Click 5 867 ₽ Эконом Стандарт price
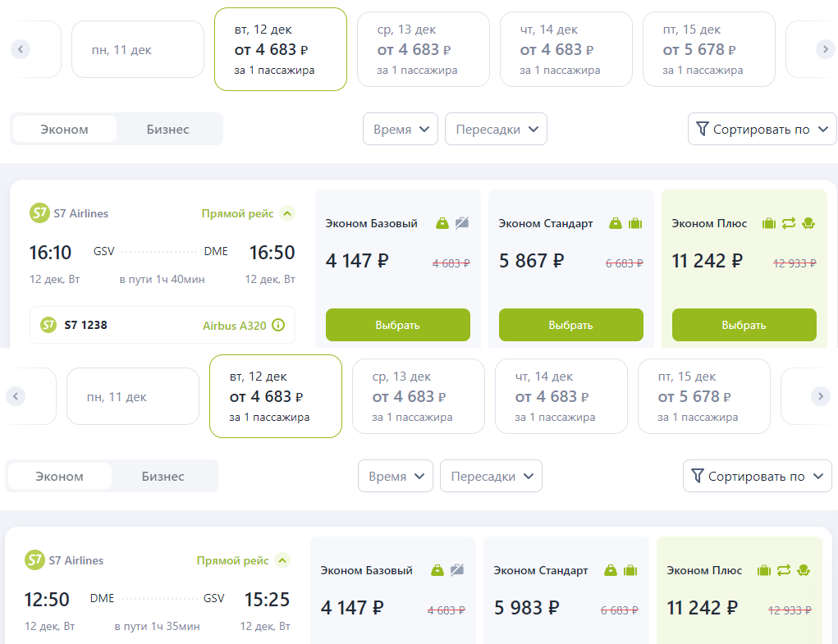The image size is (838, 644). [531, 261]
